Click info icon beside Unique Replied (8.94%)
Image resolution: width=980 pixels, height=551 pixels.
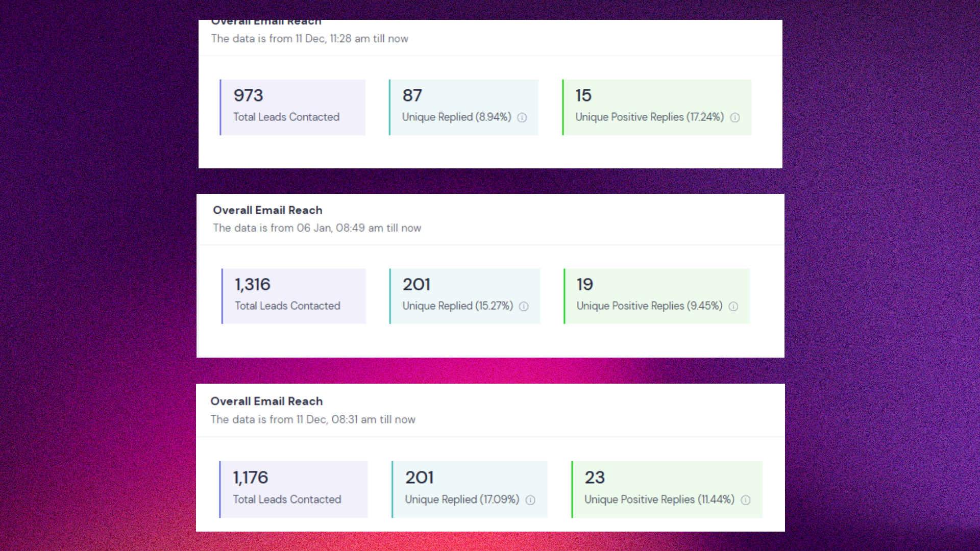coord(522,118)
